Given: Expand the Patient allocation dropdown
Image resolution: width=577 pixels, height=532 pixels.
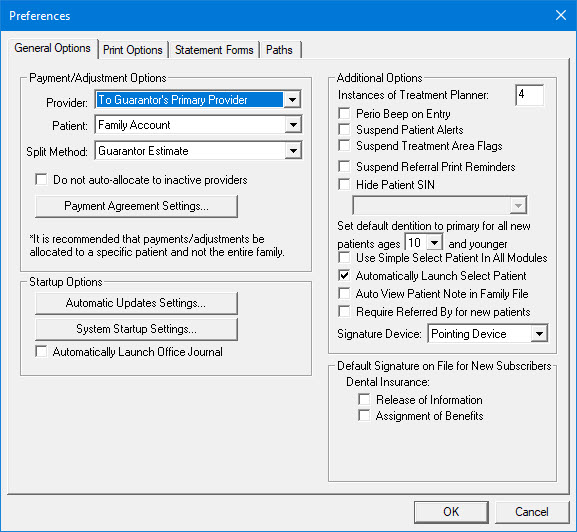Looking at the screenshot, I should pos(293,125).
